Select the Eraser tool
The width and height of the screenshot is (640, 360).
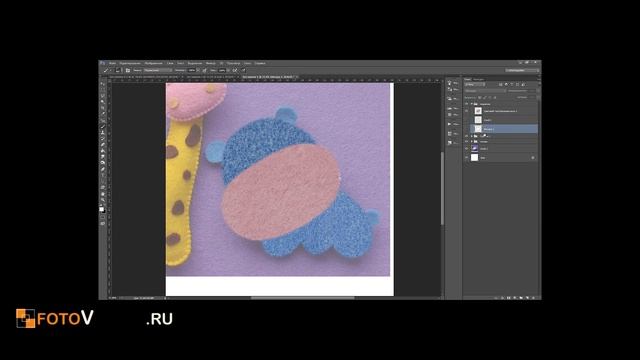[102, 144]
